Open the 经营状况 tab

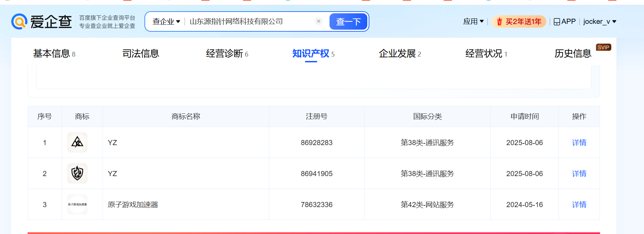[486, 53]
